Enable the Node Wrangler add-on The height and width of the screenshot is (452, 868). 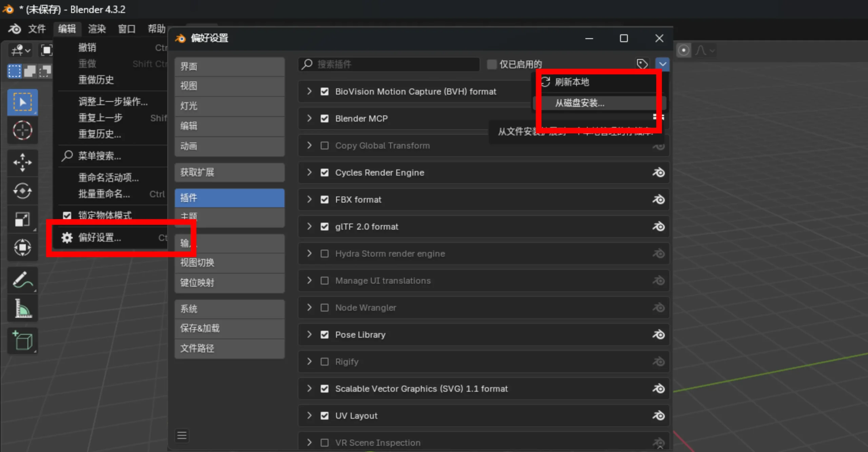click(324, 308)
